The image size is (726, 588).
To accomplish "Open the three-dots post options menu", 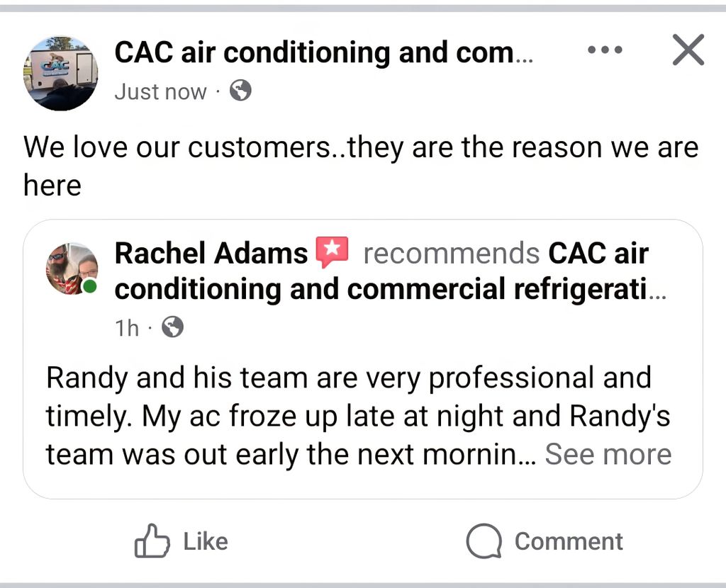I will coord(605,50).
